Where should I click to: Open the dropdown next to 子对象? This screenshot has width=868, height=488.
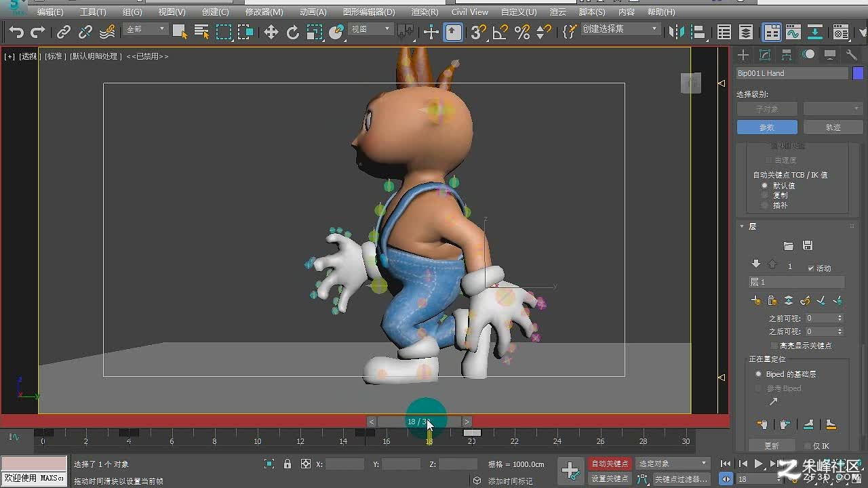pyautogui.click(x=833, y=109)
